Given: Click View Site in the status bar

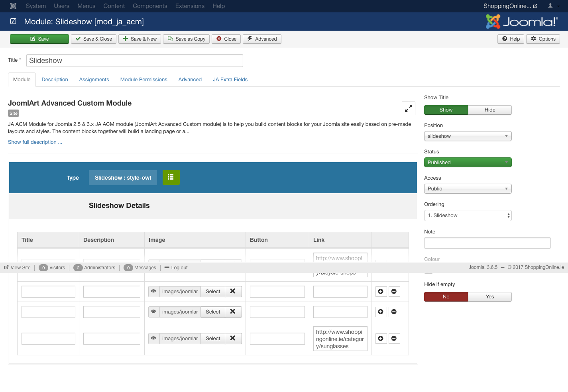Looking at the screenshot, I should 17,268.
